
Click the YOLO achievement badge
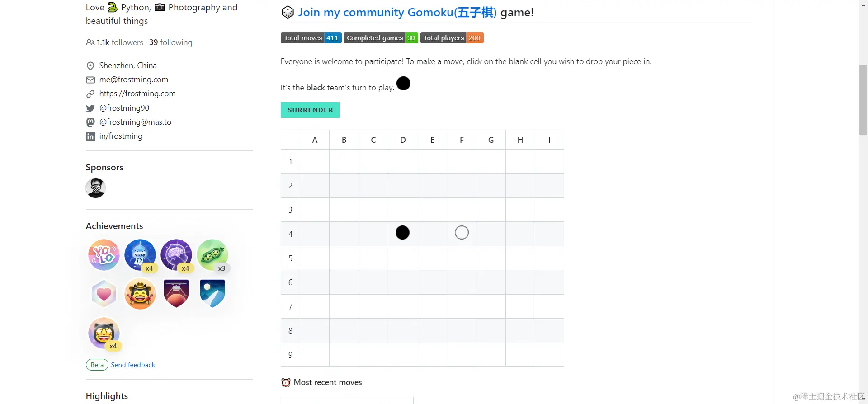click(x=104, y=255)
